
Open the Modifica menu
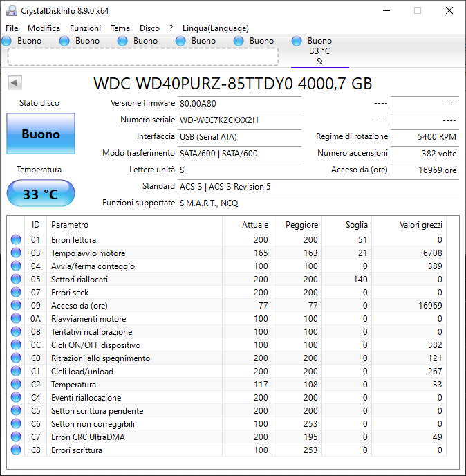pyautogui.click(x=44, y=28)
